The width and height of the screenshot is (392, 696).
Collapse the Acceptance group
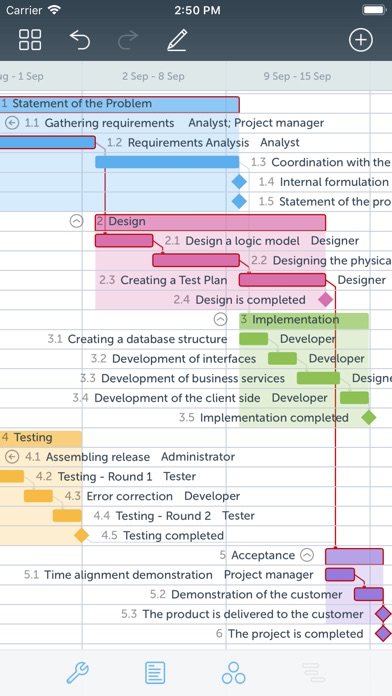tap(307, 555)
